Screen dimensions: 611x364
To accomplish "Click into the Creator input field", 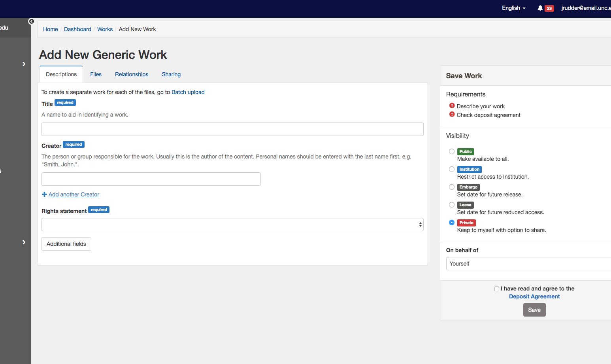I will pos(151,179).
